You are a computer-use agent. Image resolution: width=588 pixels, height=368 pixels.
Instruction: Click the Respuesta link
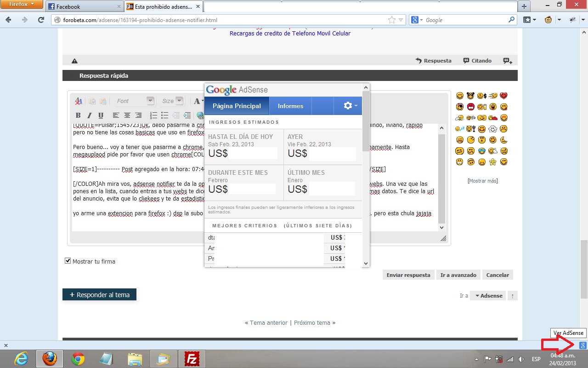pyautogui.click(x=433, y=61)
